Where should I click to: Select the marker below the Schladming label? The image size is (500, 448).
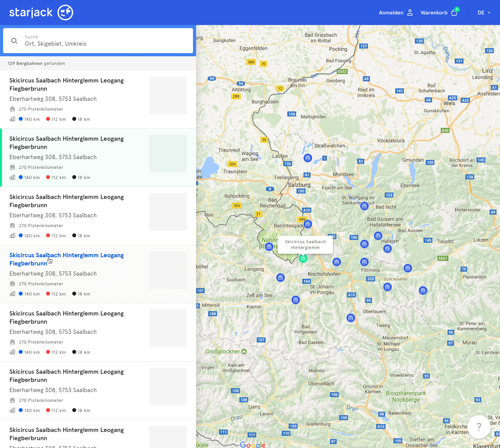[387, 287]
